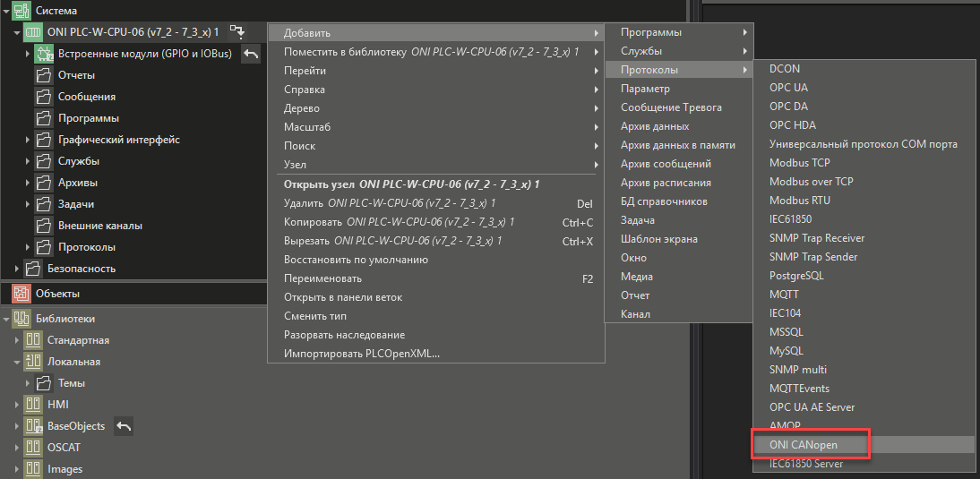
Task: Choose Импортировать PLCOpenXML...
Action: [436, 354]
